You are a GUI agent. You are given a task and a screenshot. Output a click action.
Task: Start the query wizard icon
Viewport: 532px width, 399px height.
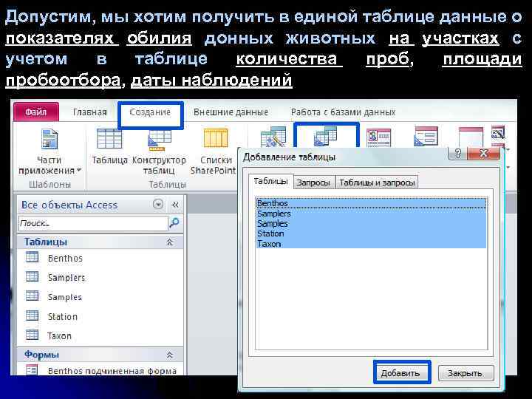tap(273, 137)
